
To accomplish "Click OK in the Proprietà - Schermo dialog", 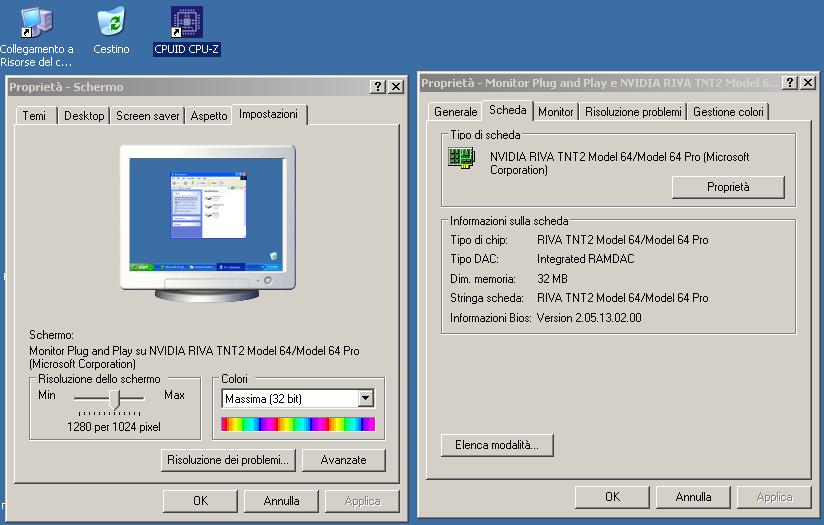I will (x=200, y=501).
